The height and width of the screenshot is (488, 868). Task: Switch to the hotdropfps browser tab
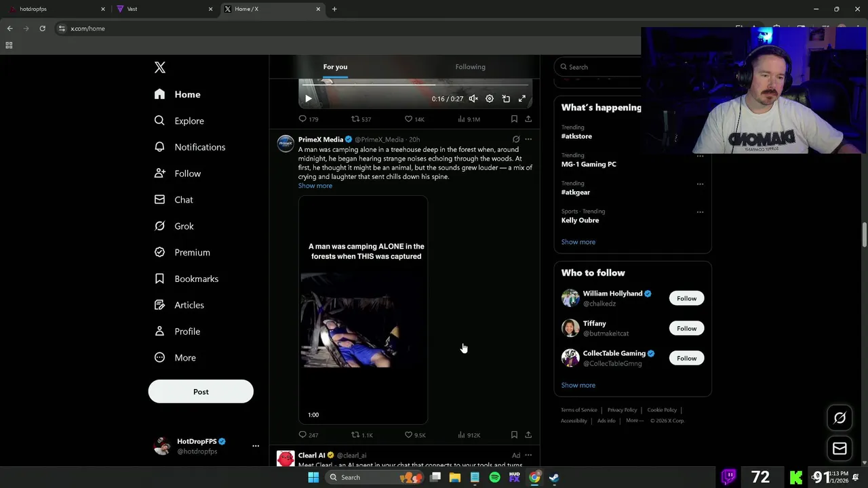[x=56, y=9]
